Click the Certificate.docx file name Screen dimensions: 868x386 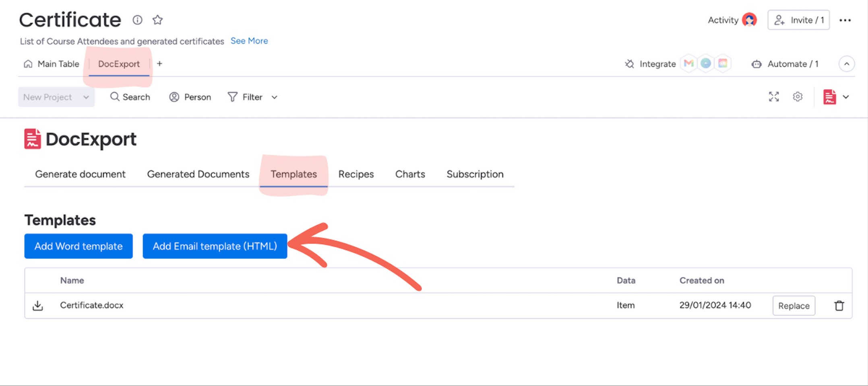tap(92, 305)
